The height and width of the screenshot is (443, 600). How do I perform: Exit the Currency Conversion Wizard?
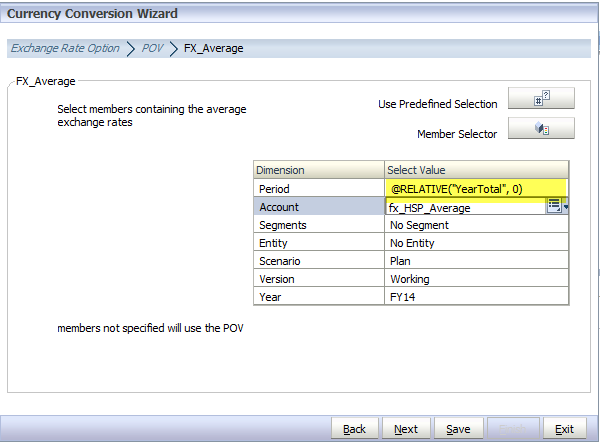tap(564, 429)
